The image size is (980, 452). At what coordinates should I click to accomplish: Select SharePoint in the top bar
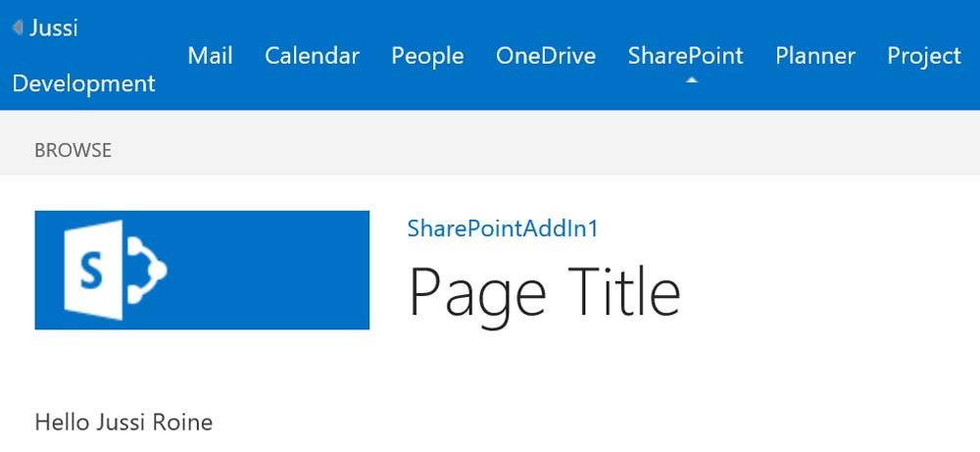[685, 56]
